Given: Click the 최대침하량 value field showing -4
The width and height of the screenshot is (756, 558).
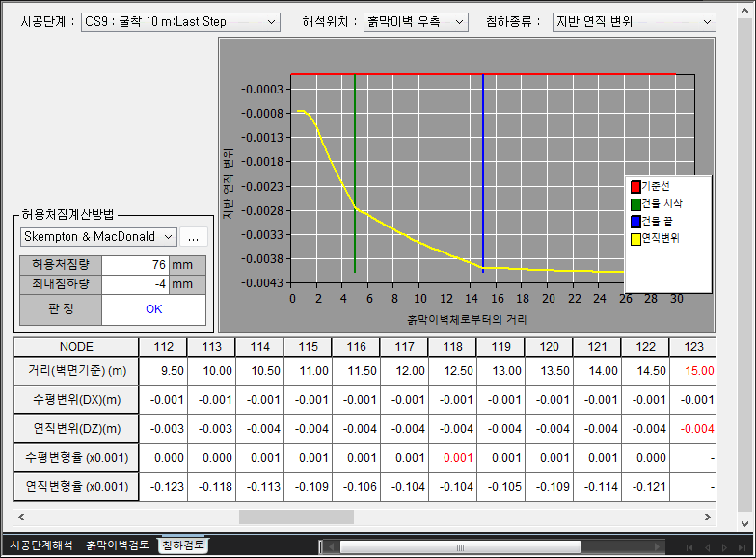Looking at the screenshot, I should (135, 284).
